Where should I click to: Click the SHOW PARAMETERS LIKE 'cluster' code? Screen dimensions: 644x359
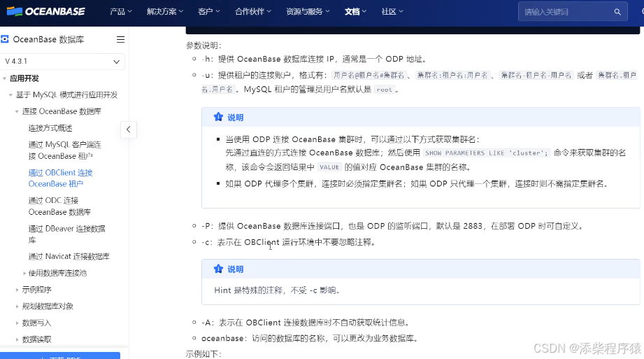487,153
